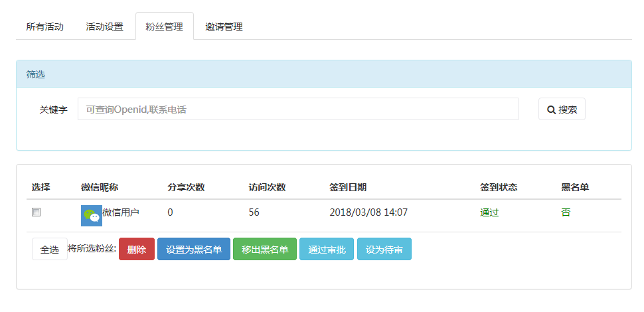Click the 通过审批 button
644x312 pixels.
tap(327, 249)
